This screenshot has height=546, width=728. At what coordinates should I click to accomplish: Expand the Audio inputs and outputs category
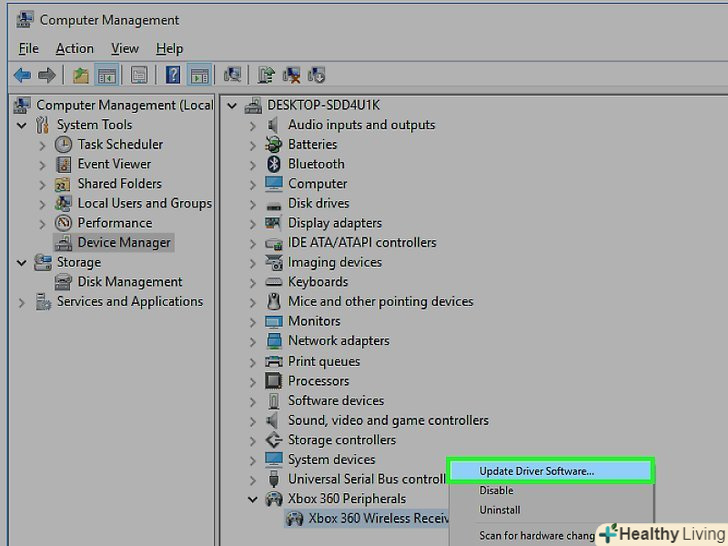coord(253,125)
